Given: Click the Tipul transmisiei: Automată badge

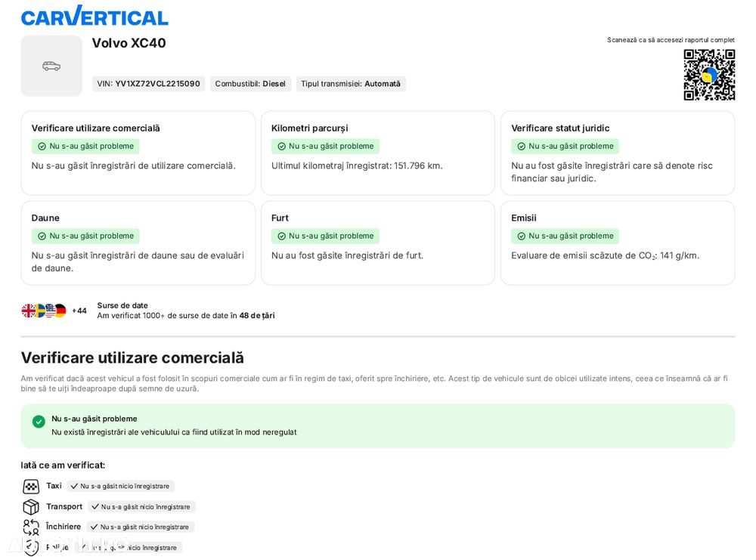Looking at the screenshot, I should pos(351,84).
